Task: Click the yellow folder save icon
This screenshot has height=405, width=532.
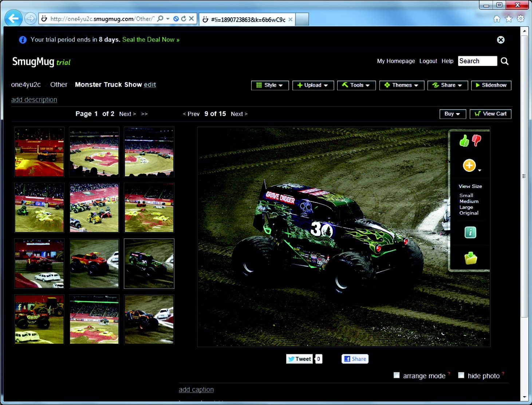Action: (470, 258)
